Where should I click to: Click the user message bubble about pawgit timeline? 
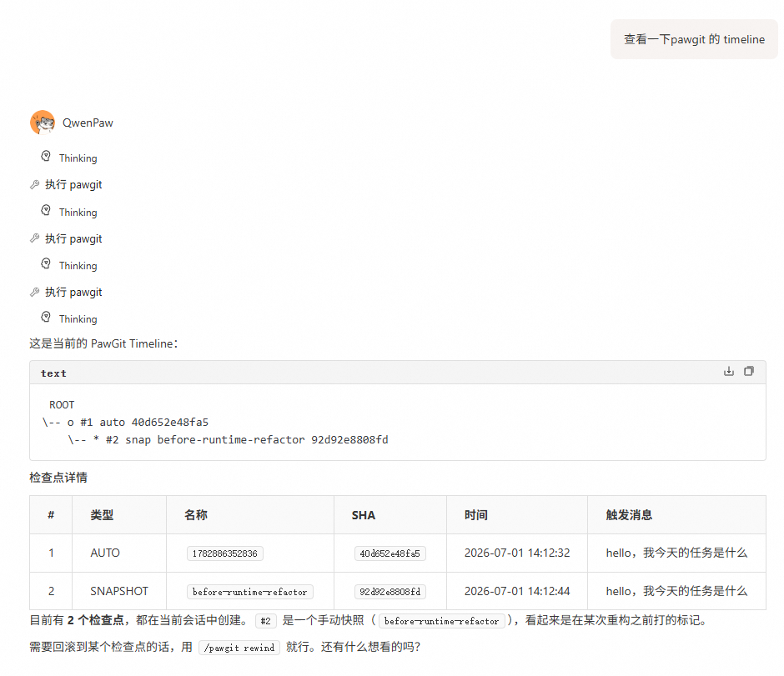pos(694,39)
